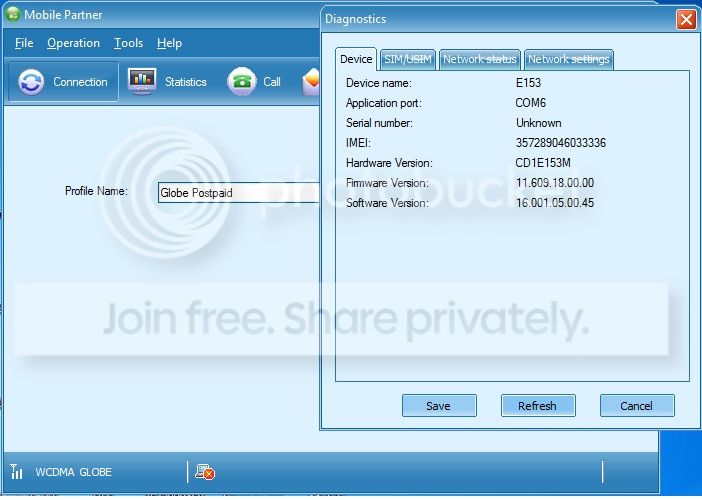The image size is (702, 500).
Task: Open the Tools menu
Action: [x=128, y=43]
